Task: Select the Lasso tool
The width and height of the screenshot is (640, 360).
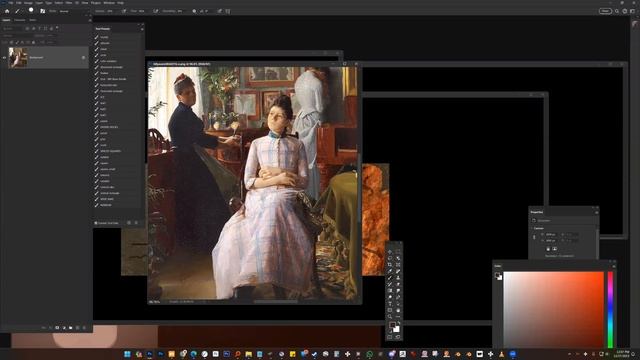Action: tap(390, 258)
